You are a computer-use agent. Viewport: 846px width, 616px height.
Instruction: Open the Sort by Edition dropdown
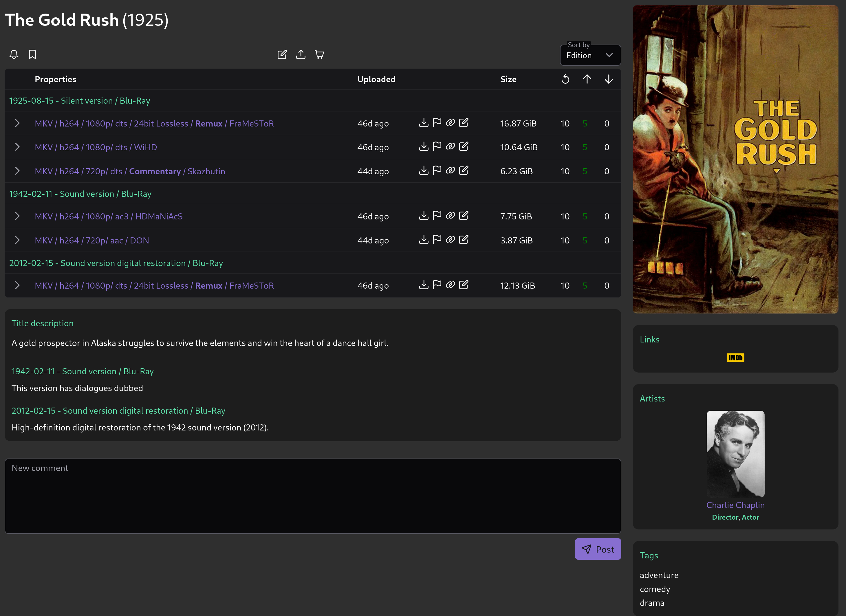[x=590, y=55]
